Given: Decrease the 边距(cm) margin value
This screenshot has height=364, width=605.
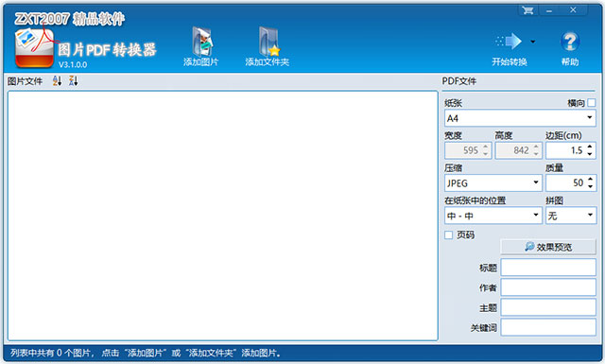Looking at the screenshot, I should click(590, 154).
